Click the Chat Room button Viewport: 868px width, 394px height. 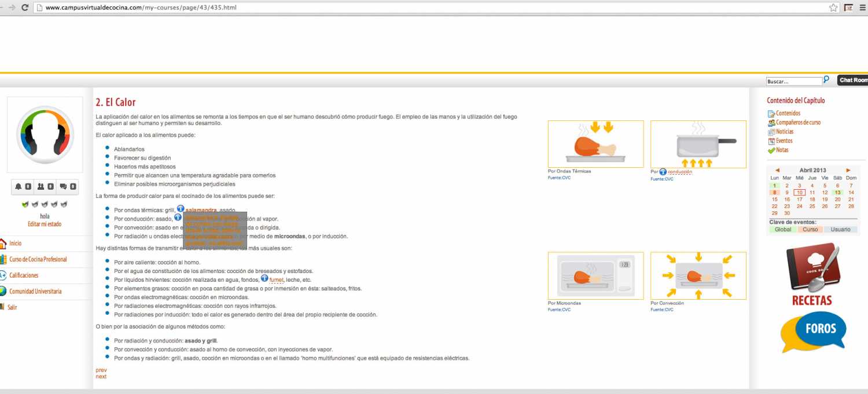tap(853, 80)
